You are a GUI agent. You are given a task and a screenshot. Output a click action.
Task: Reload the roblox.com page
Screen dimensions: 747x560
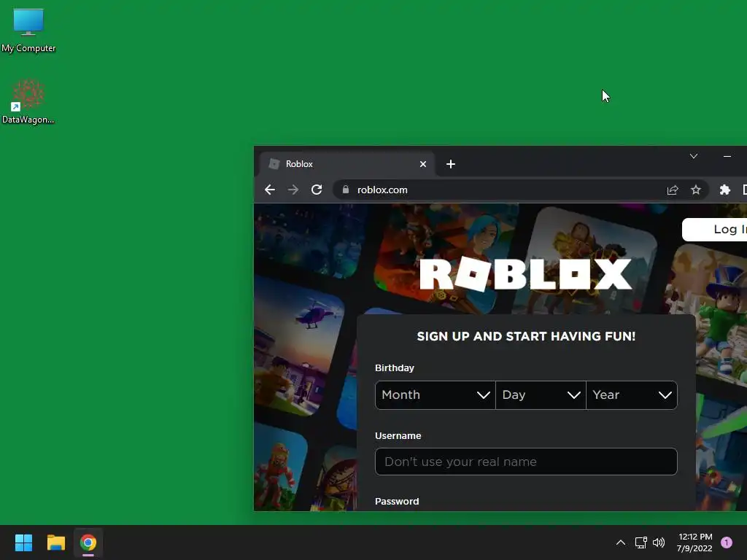pyautogui.click(x=317, y=190)
